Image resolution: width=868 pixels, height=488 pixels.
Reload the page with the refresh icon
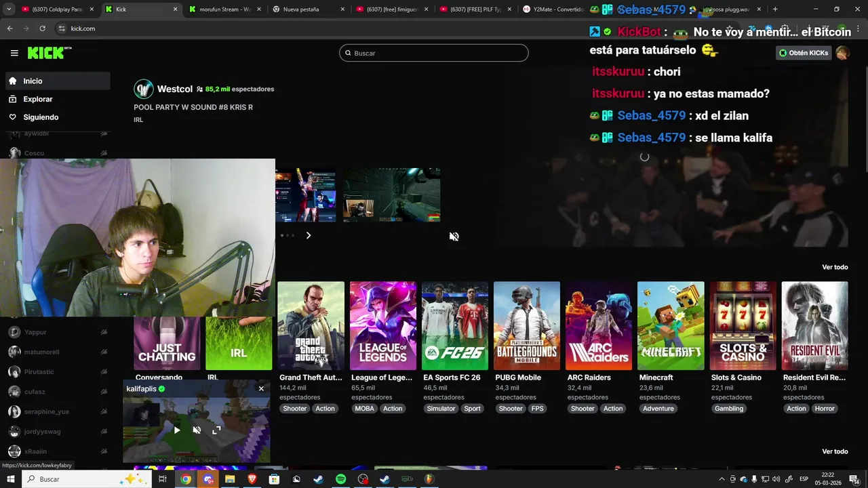[42, 28]
